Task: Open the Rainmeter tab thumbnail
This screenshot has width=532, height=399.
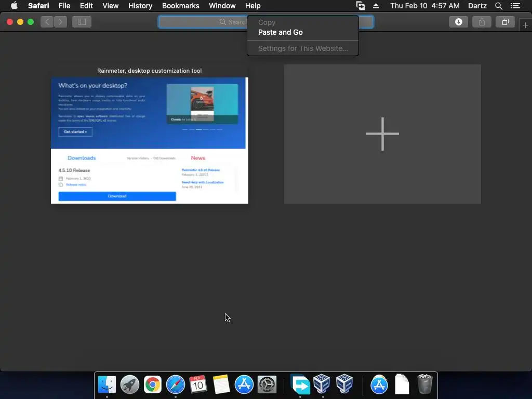Action: 150,140
